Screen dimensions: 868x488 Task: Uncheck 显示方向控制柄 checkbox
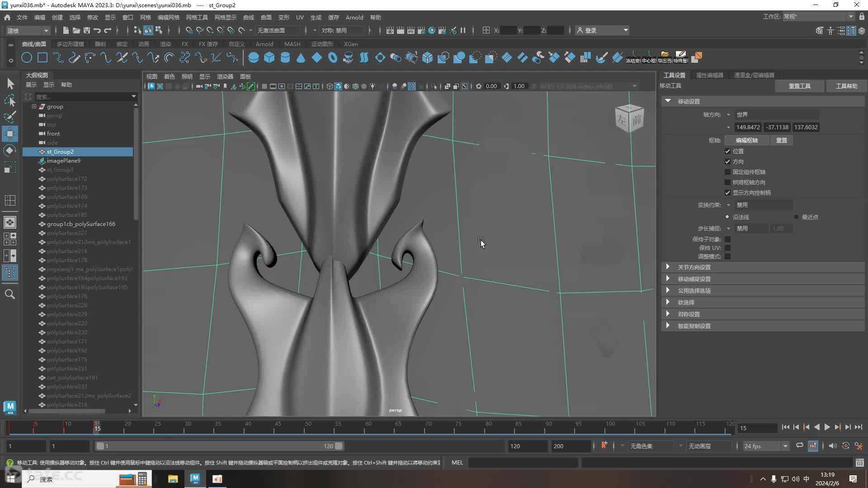727,193
